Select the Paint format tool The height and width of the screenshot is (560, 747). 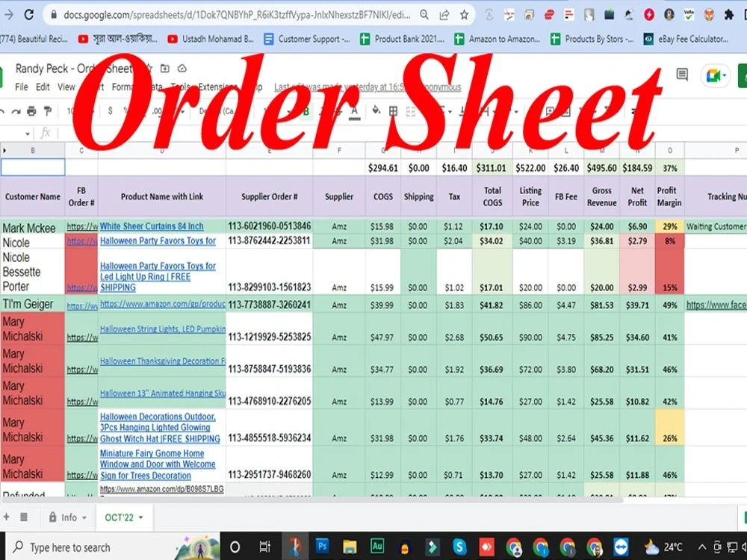click(47, 111)
